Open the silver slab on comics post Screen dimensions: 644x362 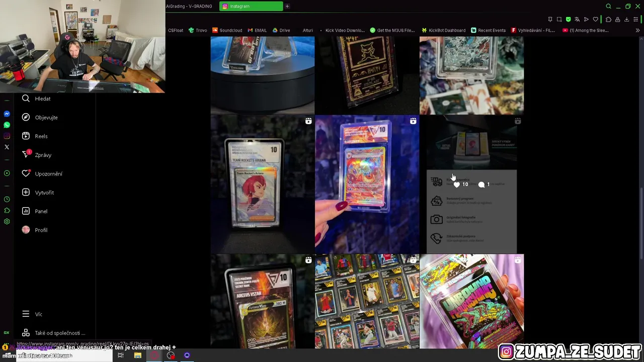coord(472,75)
